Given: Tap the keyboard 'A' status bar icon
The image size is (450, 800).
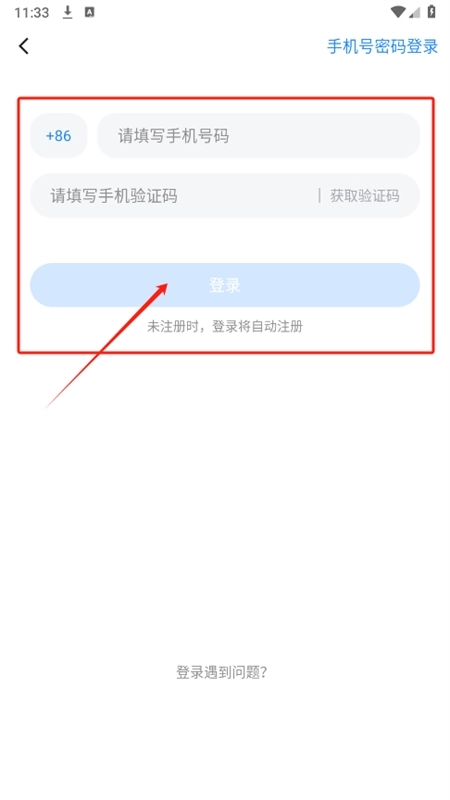Looking at the screenshot, I should pos(89,12).
